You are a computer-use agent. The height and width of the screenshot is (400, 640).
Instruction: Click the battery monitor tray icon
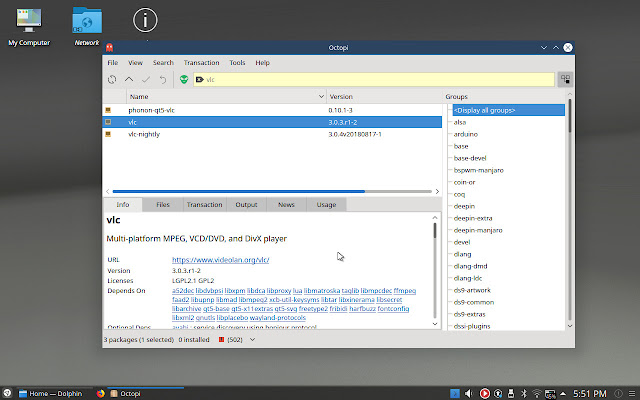coord(550,393)
